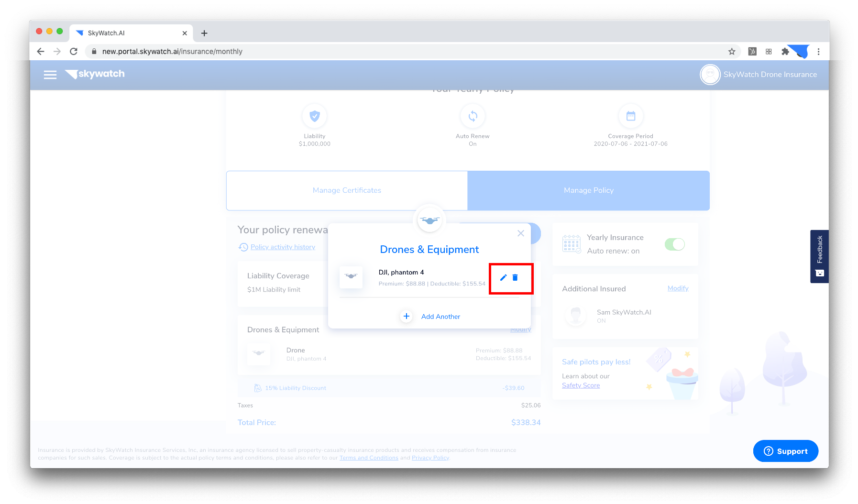858x504 pixels.
Task: Open the SkyWatch Drone Insurance account avatar
Action: coord(710,75)
